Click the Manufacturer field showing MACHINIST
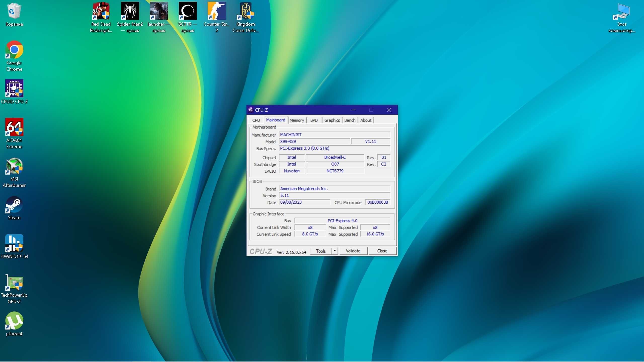Screen dimensions: 644x362 (335, 135)
